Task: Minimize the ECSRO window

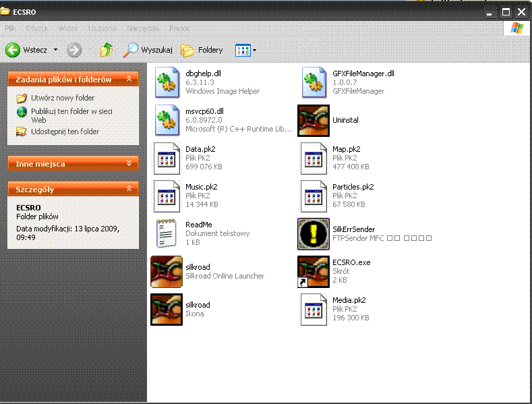Action: (489, 13)
